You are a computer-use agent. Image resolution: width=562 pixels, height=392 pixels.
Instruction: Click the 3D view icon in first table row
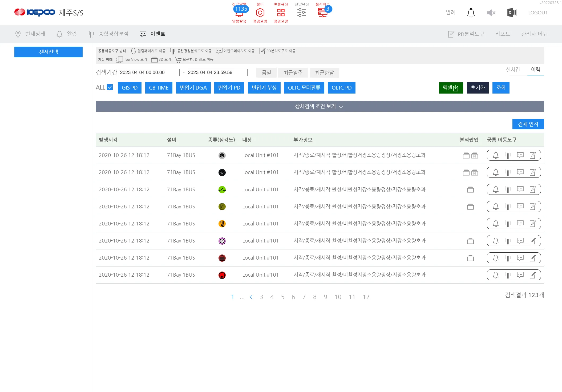(466, 155)
